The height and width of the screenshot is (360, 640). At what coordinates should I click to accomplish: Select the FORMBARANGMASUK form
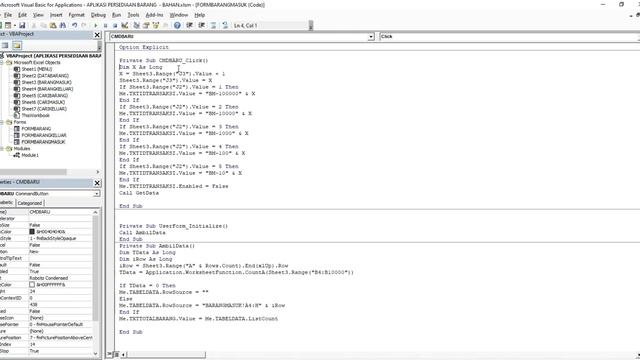(43, 142)
